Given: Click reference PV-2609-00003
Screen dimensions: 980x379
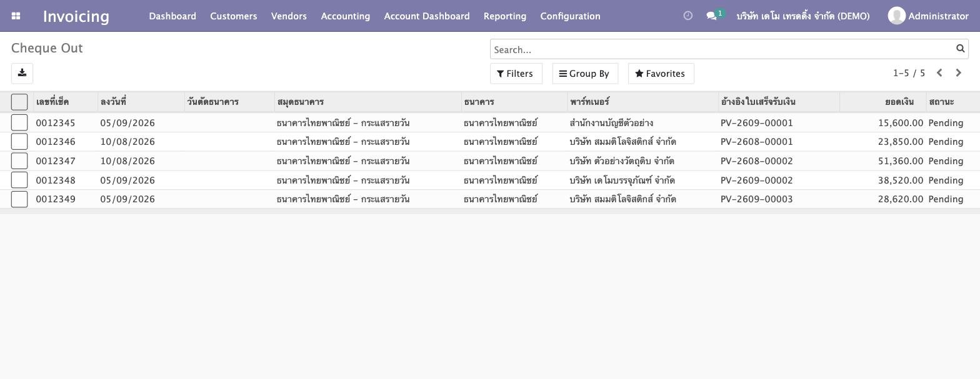Looking at the screenshot, I should coord(757,199).
